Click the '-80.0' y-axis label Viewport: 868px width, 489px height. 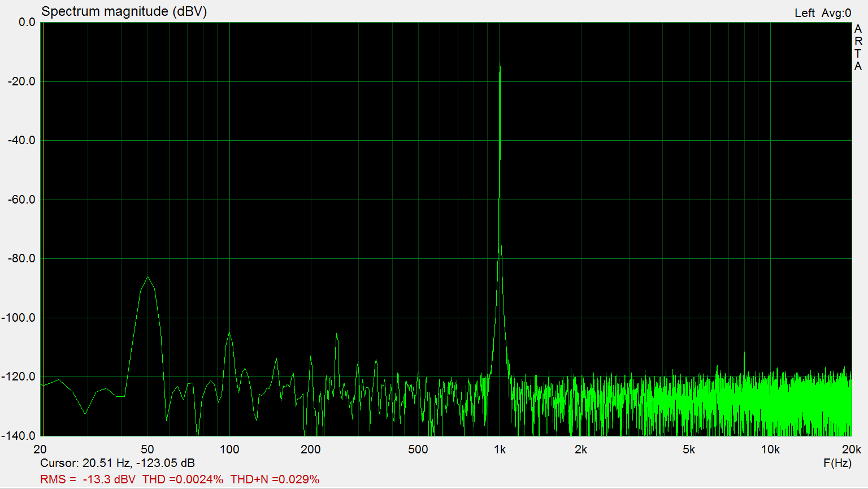pyautogui.click(x=21, y=258)
